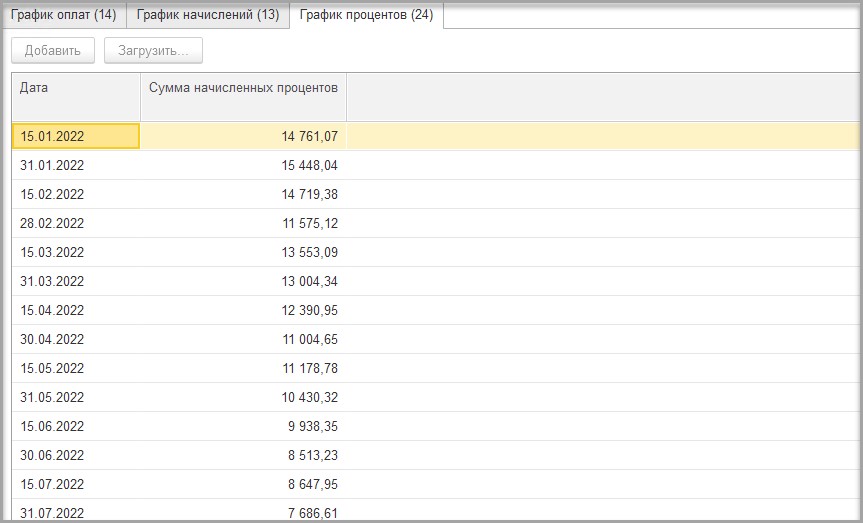The image size is (863, 523).
Task: Select the amount cell 11 004,65
Action: 243,339
